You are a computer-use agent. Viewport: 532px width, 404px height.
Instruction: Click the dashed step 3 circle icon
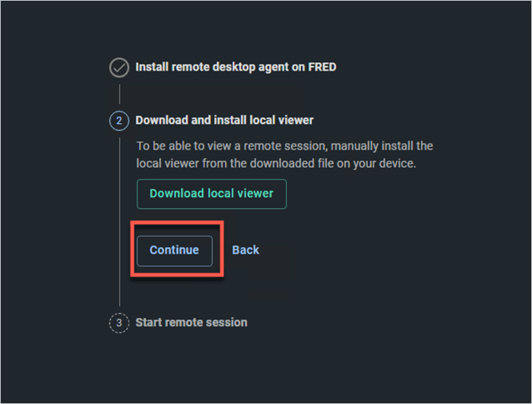pos(119,323)
